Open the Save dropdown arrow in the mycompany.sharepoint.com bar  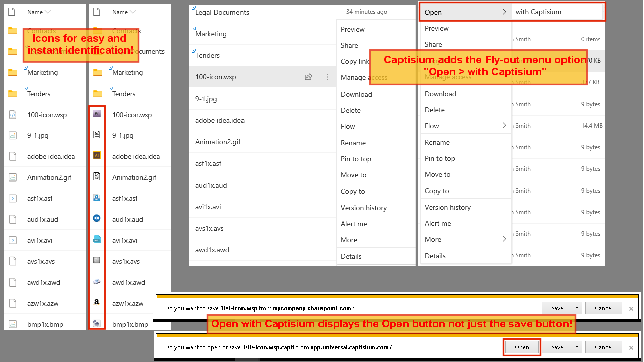pyautogui.click(x=577, y=308)
